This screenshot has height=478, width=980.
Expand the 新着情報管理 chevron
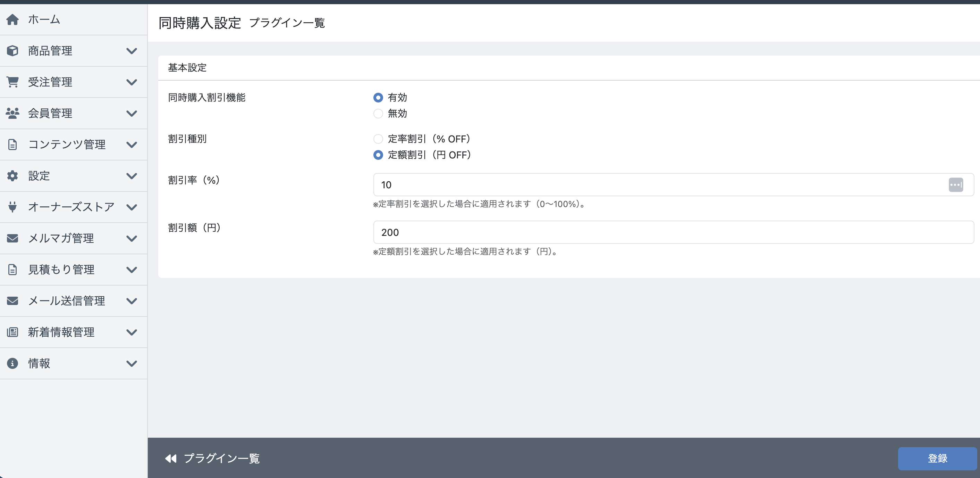132,332
